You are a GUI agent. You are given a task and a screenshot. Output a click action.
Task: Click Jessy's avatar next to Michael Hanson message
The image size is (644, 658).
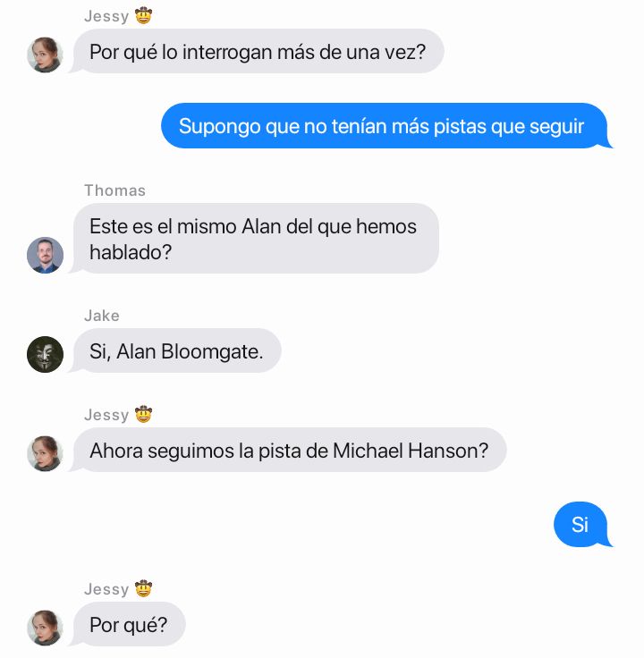pyautogui.click(x=45, y=453)
